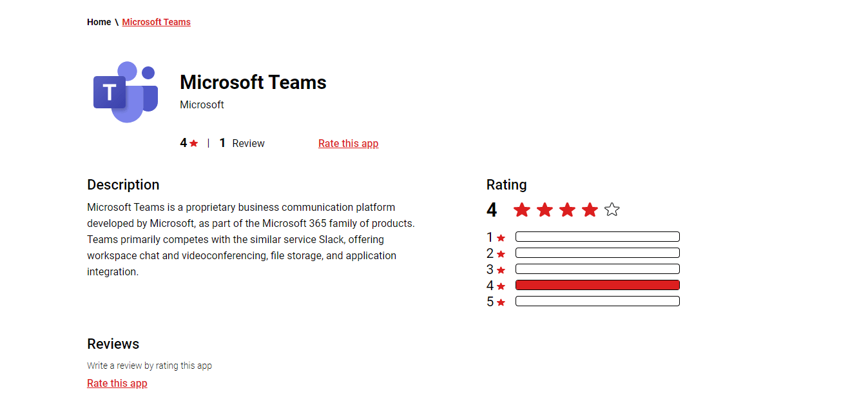Click the 5-star rating bar
This screenshot has height=401, width=868.
pos(597,300)
